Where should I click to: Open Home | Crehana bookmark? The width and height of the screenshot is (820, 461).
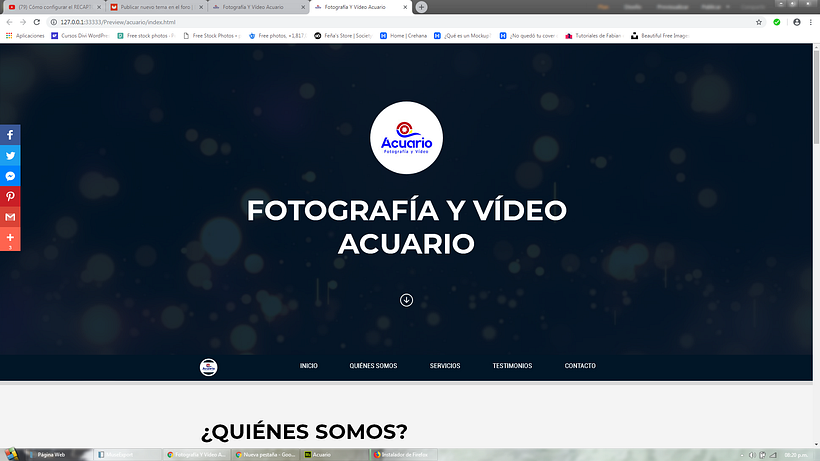[403, 36]
